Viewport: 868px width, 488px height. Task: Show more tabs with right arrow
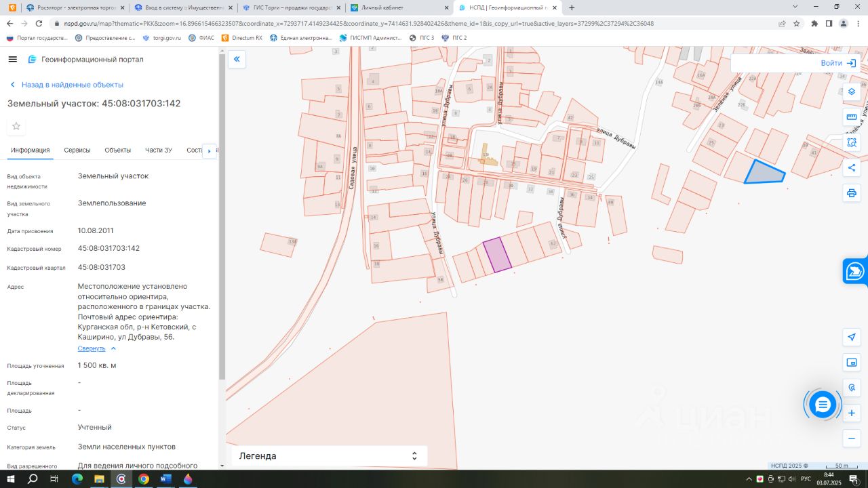click(210, 150)
